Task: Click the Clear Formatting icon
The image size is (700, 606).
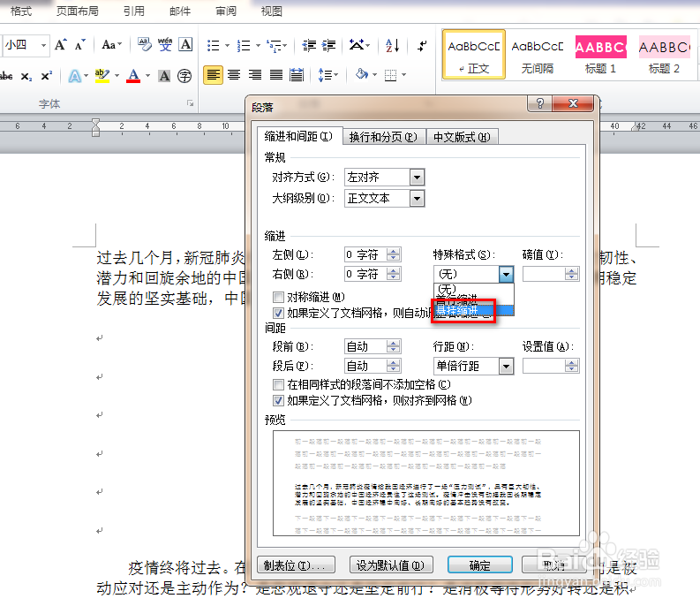Action: coord(145,45)
